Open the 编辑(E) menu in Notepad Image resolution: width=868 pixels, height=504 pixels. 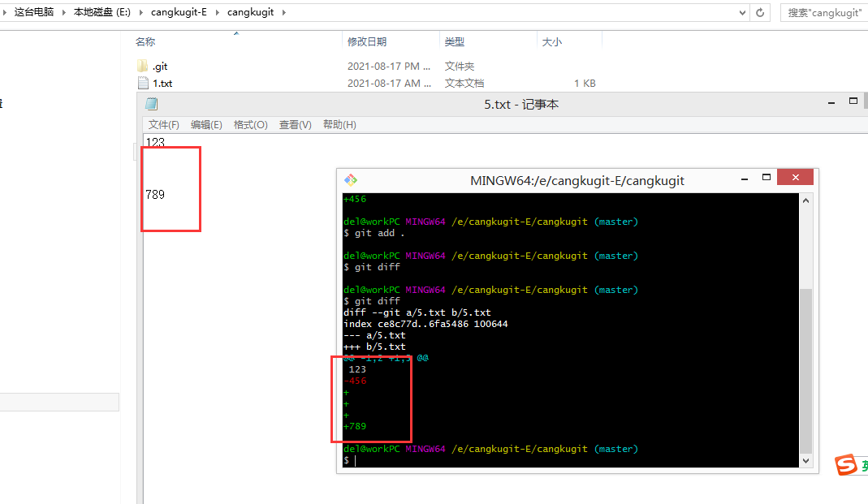[x=206, y=124]
